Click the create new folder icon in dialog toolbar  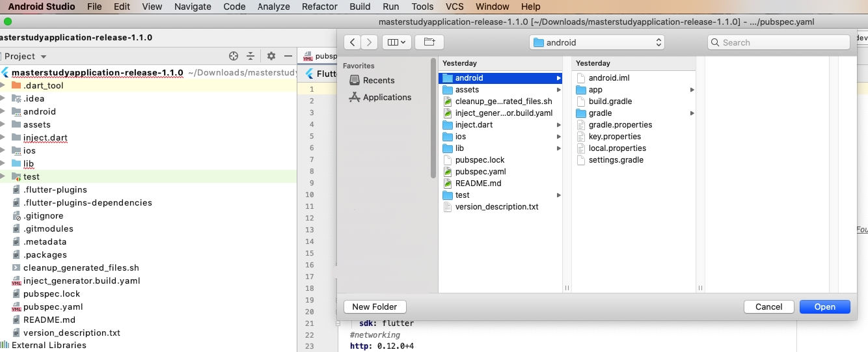pos(429,42)
